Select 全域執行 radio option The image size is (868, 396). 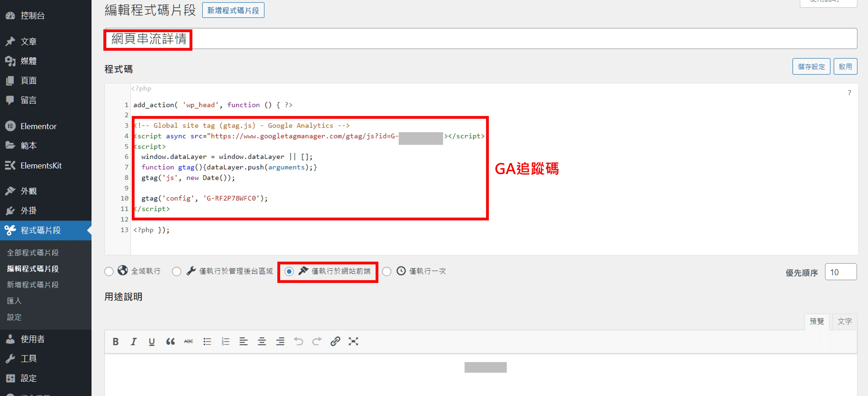coord(109,271)
